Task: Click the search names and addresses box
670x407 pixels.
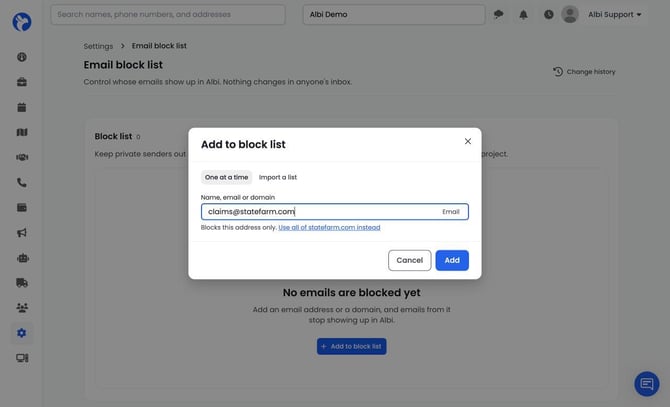Action: click(168, 15)
